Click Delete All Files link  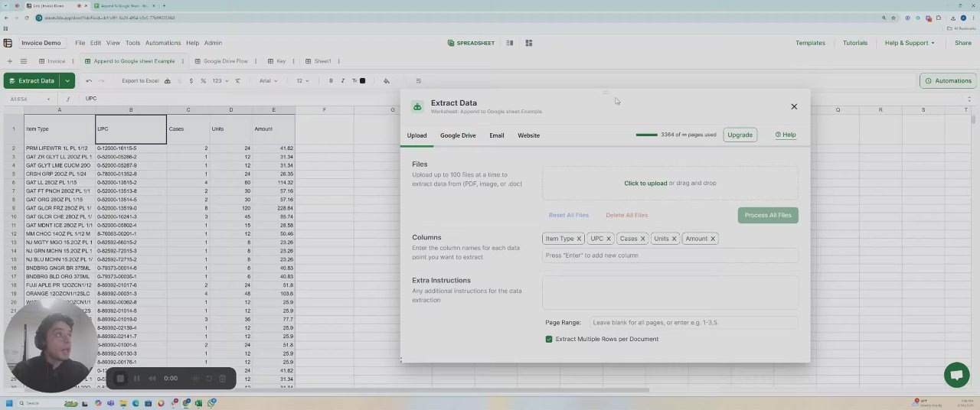pos(626,215)
